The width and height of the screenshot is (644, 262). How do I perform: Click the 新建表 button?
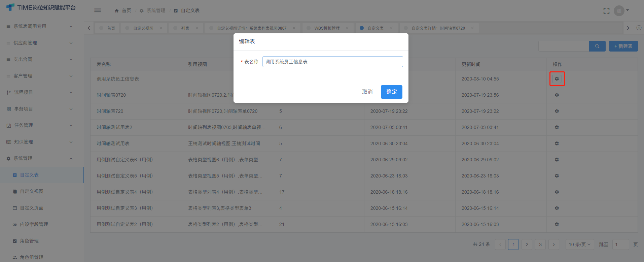[x=623, y=46]
